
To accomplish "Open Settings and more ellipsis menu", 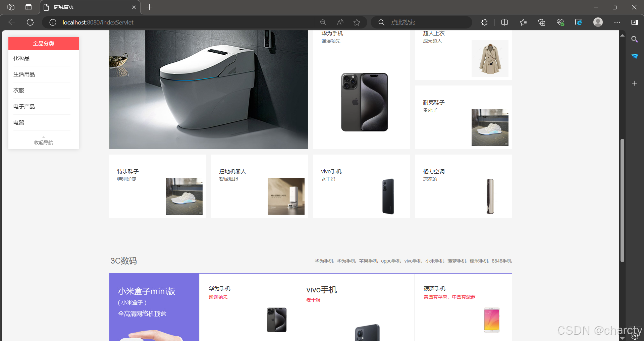I will click(617, 22).
